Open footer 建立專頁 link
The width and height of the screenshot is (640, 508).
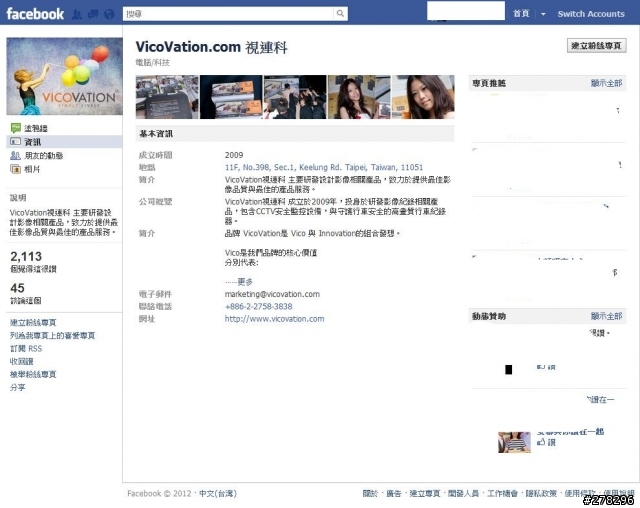(x=424, y=493)
